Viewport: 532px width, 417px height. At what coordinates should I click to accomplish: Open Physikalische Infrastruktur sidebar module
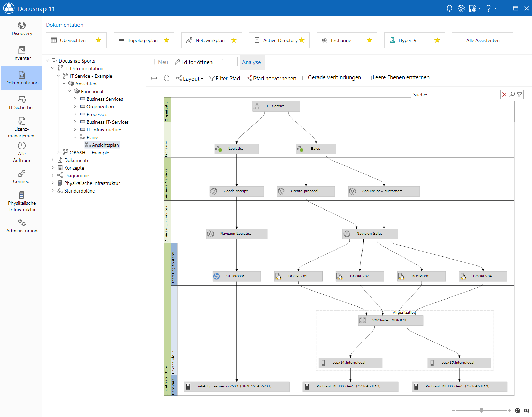pos(22,202)
